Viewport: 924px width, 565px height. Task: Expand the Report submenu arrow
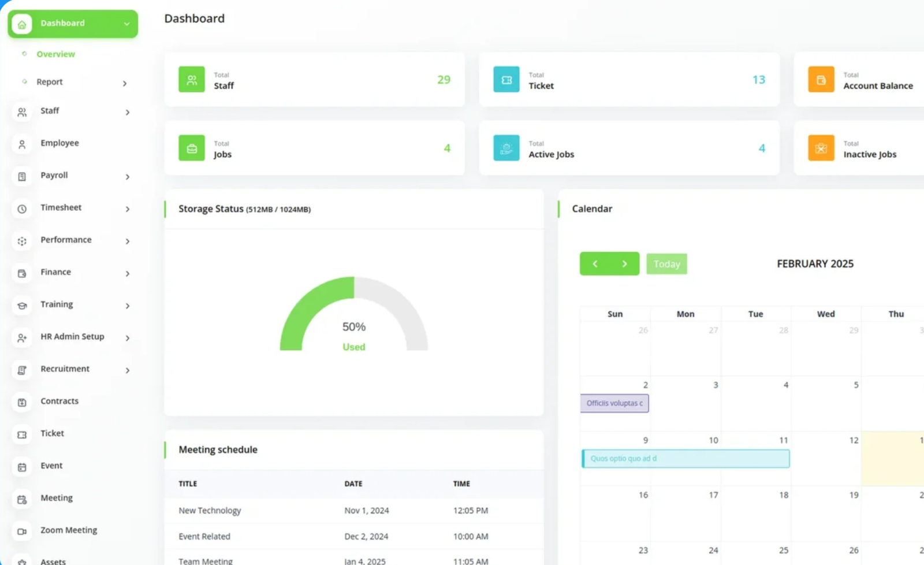125,83
